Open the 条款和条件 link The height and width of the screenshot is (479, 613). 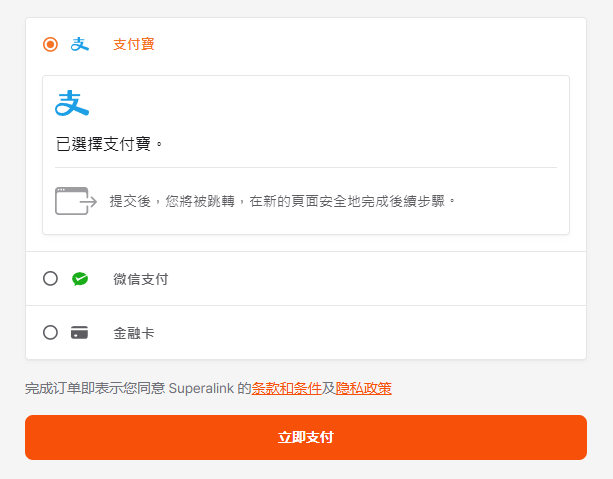click(x=287, y=388)
